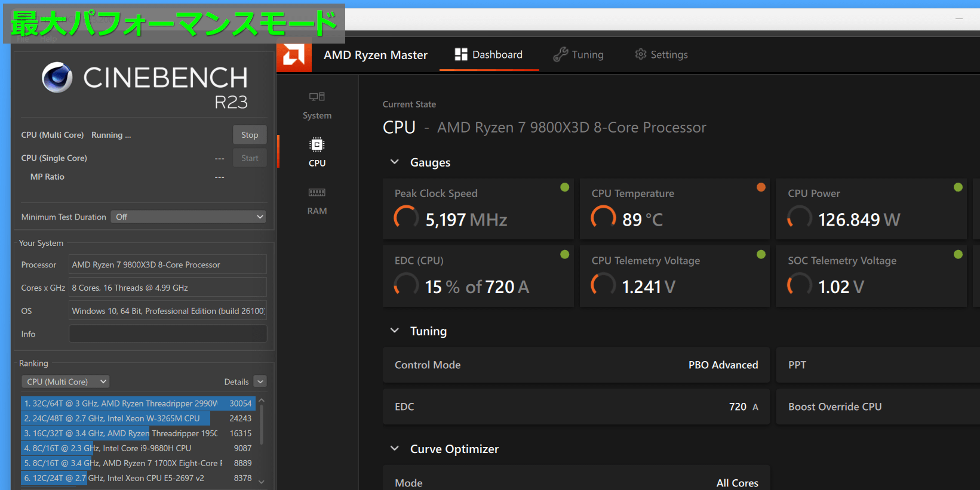Open the Settings tab

tap(661, 55)
